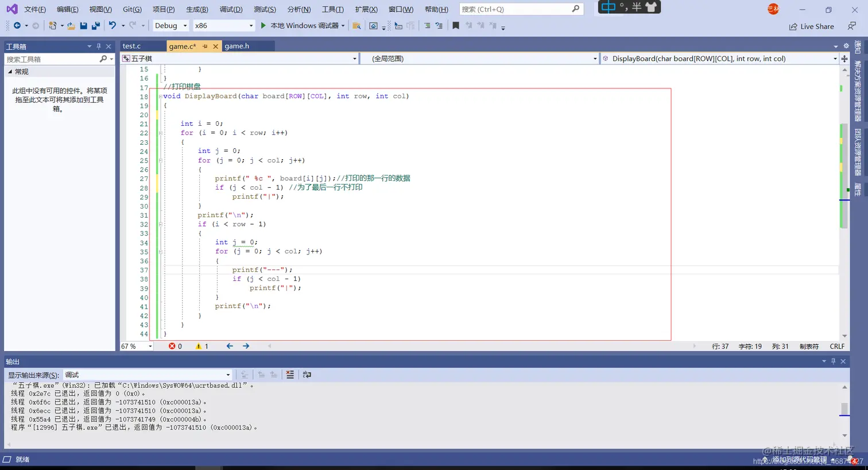Pin the game.c* tab
The height and width of the screenshot is (470, 868).
point(205,46)
